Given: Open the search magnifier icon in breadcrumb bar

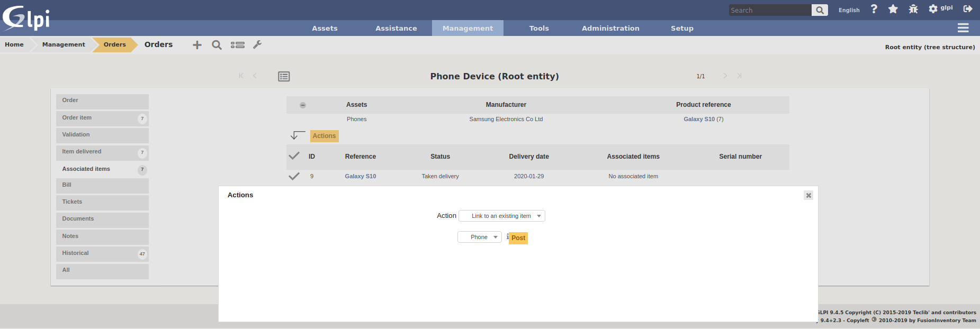Looking at the screenshot, I should coord(217,45).
